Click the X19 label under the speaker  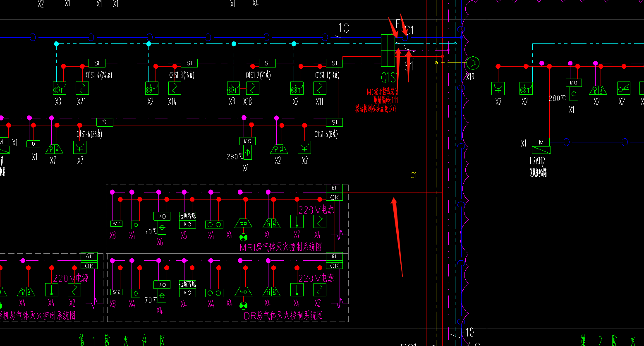470,77
